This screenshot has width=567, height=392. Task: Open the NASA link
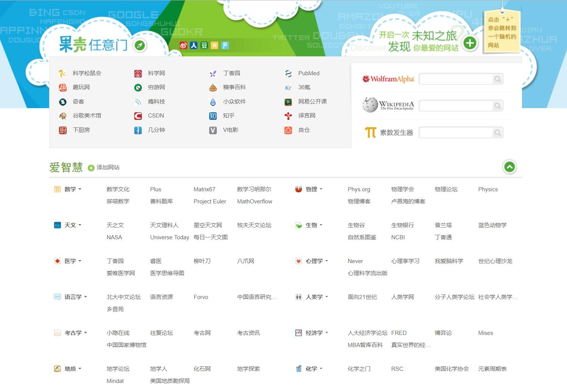coord(115,237)
